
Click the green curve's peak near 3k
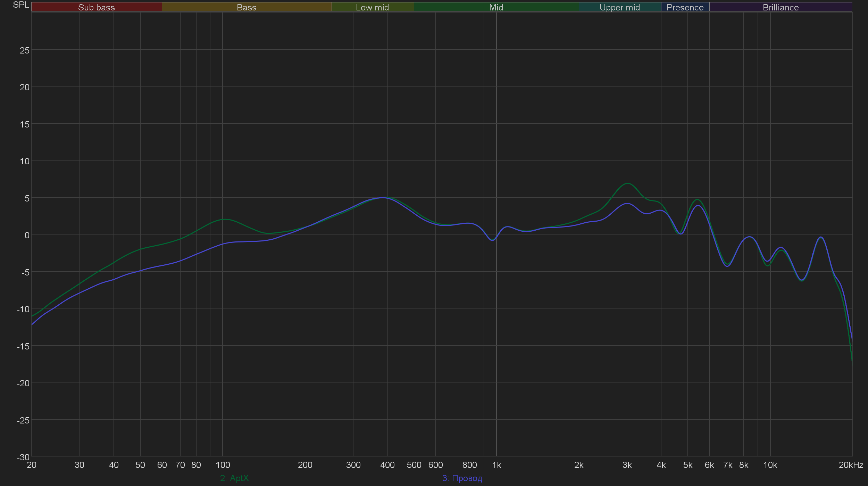(x=627, y=183)
